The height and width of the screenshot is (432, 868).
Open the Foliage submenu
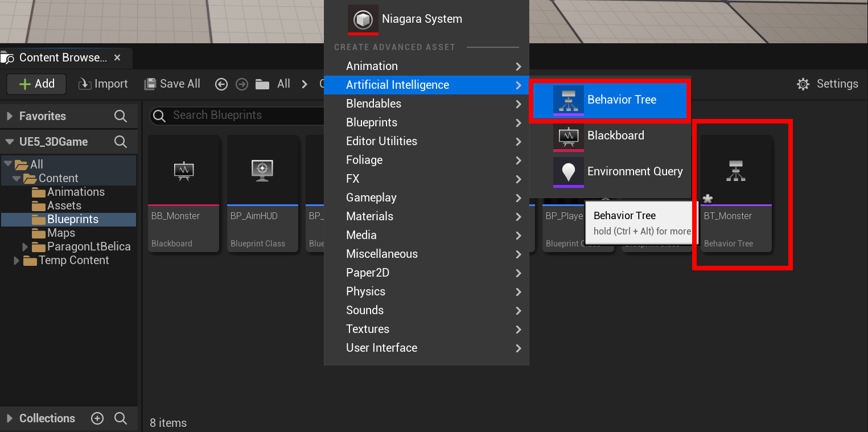coord(426,160)
